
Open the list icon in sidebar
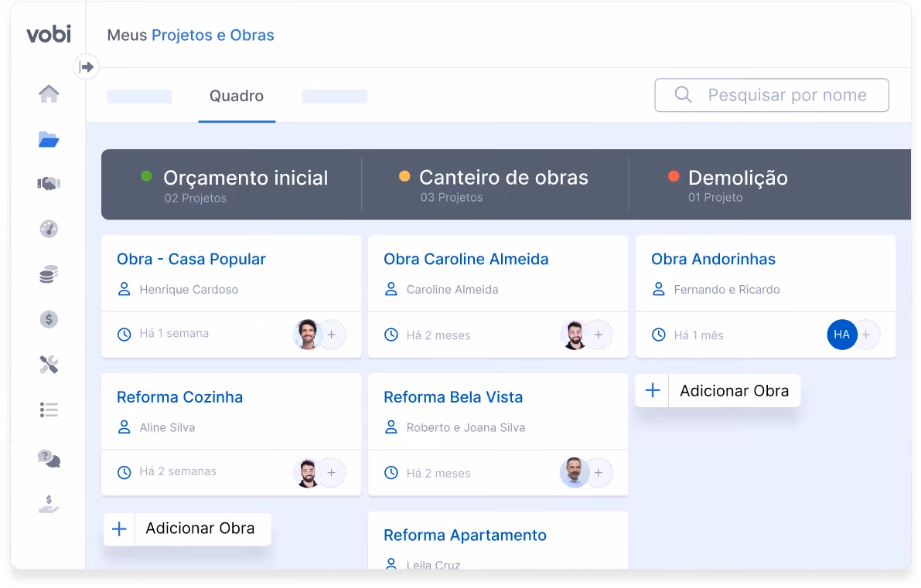(49, 410)
